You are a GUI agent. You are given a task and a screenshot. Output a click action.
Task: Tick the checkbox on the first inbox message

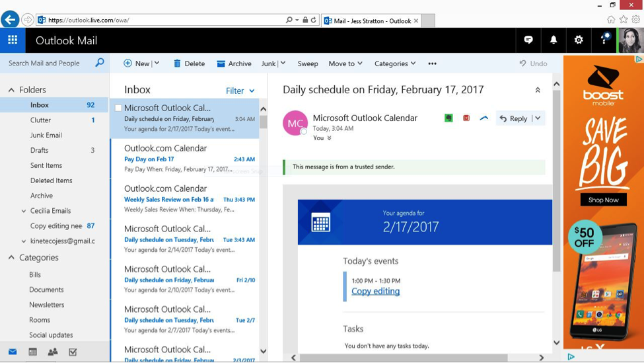click(118, 108)
